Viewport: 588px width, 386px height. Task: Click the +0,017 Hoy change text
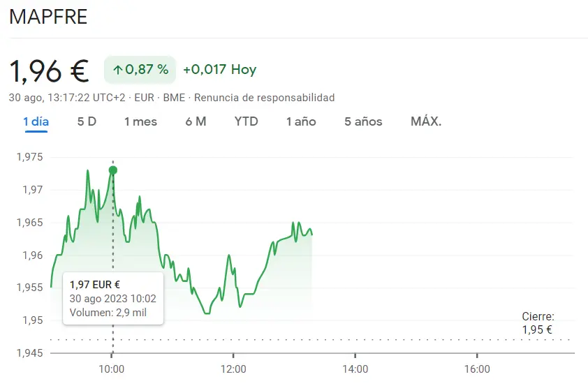220,69
